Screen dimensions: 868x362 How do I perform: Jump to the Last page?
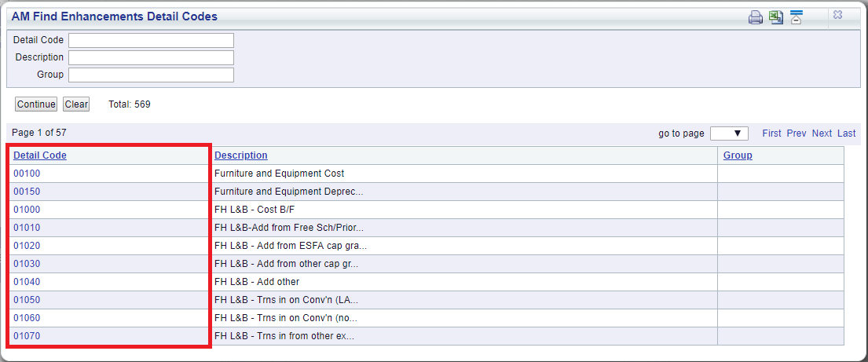coord(847,133)
